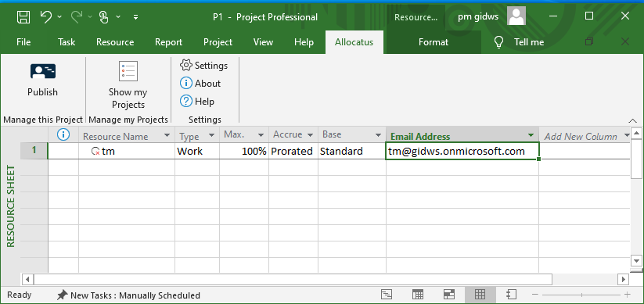Switch to the Help ribbon tab
The image size is (644, 304).
click(x=304, y=42)
